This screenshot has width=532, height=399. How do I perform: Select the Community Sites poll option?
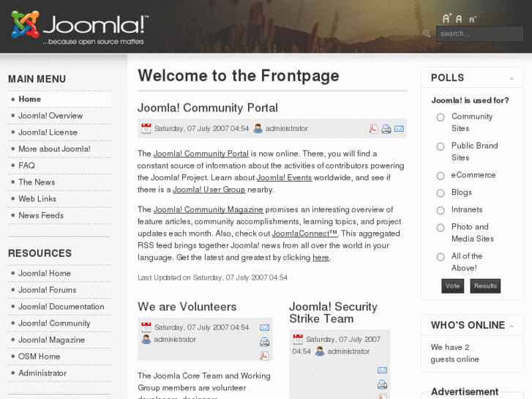[441, 117]
